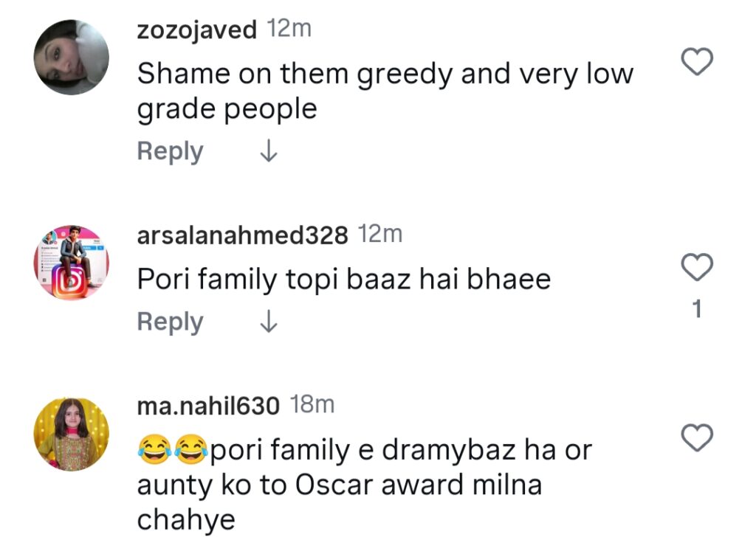Like zozojaved's comment with the heart
This screenshot has height=537, width=756.
(695, 63)
